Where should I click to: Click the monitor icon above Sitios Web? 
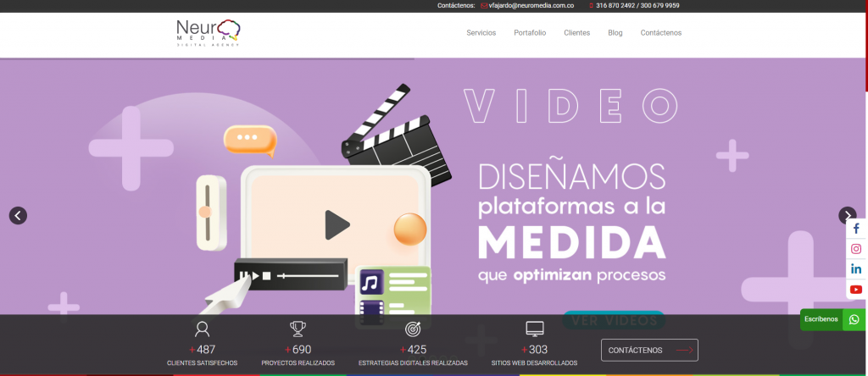pos(534,329)
